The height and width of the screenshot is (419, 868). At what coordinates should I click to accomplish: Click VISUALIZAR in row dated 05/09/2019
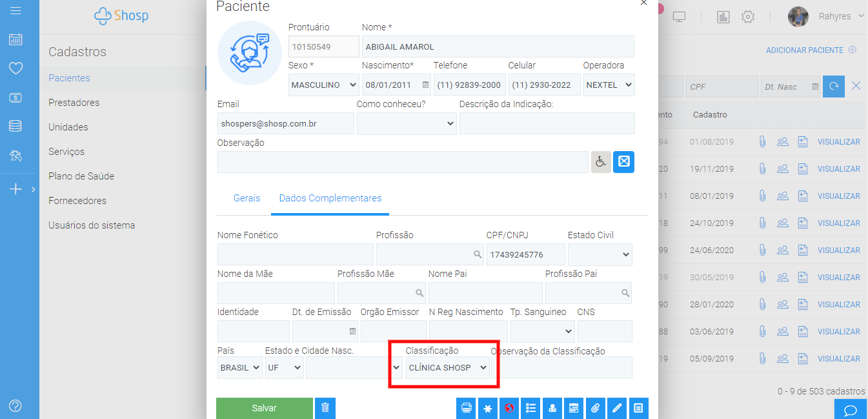(839, 358)
